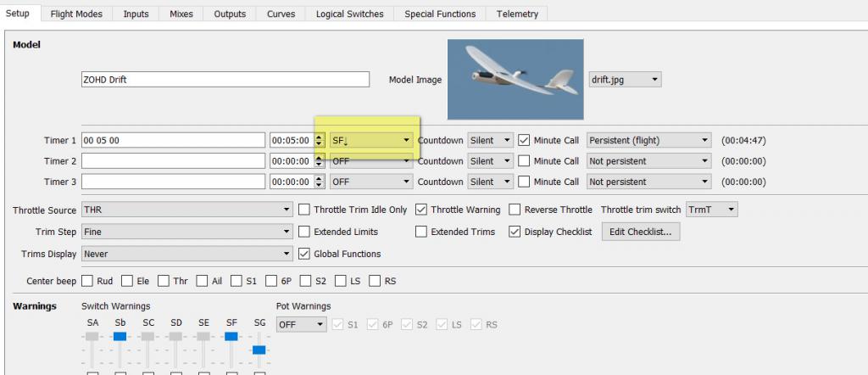
Task: Open the Throttle Source THR dropdown
Action: click(186, 210)
